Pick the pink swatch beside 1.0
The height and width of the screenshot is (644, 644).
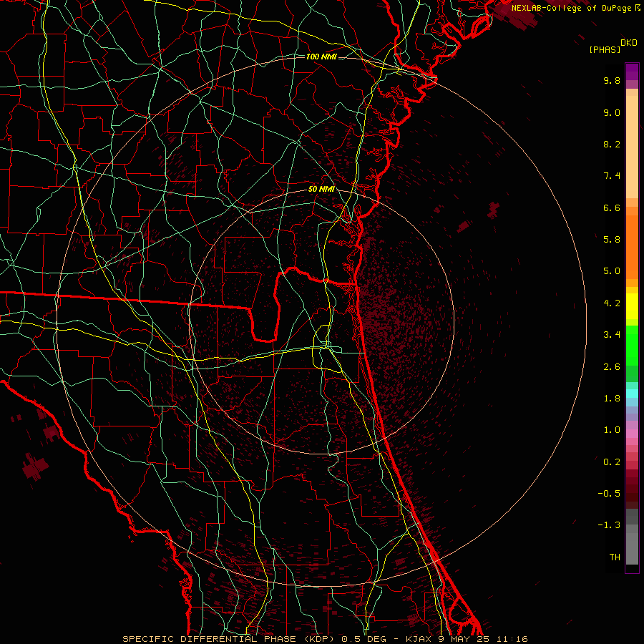[x=632, y=433]
